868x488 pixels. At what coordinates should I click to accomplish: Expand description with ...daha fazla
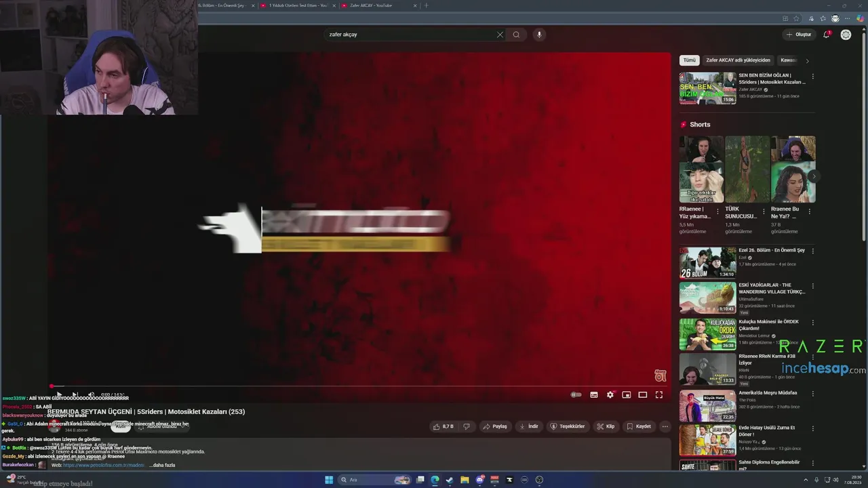pyautogui.click(x=162, y=465)
